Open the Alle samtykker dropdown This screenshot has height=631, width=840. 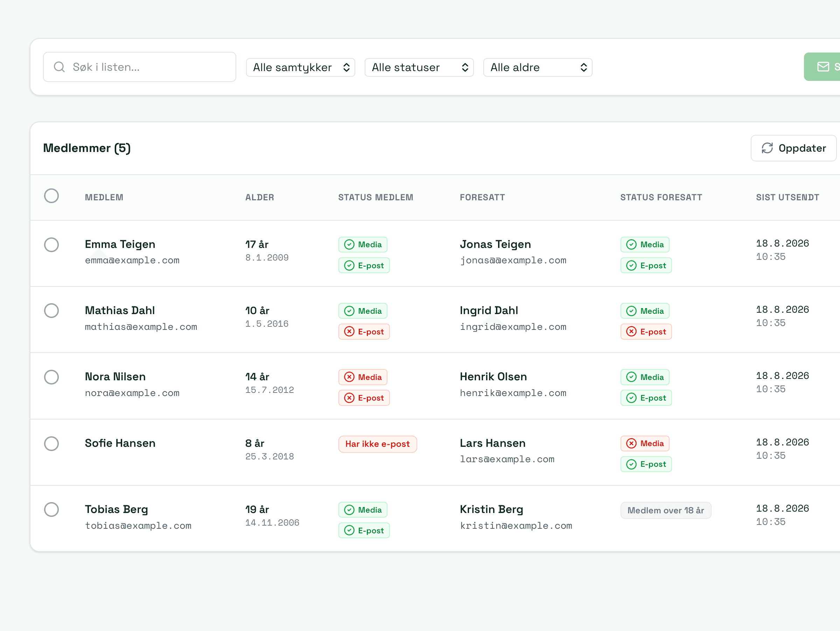pyautogui.click(x=300, y=68)
